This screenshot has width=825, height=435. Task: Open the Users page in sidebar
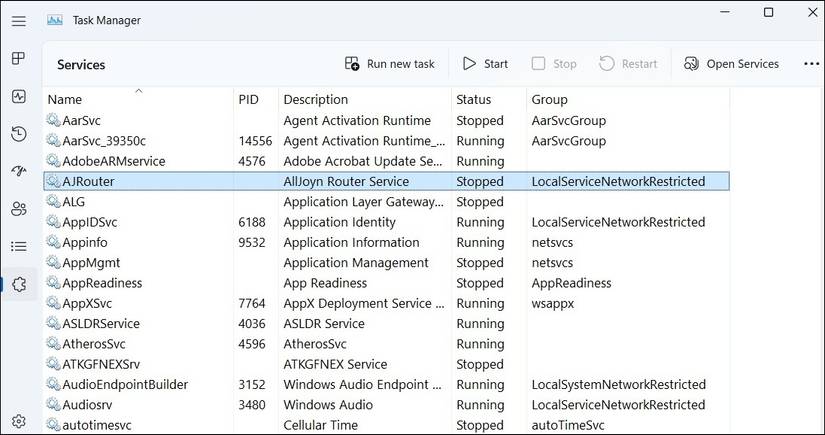point(18,209)
